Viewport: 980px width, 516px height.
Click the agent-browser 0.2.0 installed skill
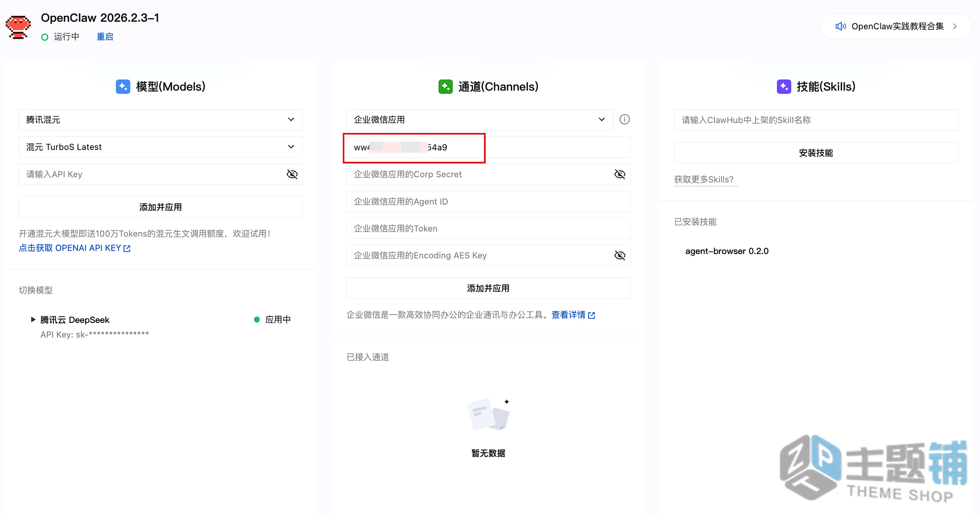click(727, 251)
